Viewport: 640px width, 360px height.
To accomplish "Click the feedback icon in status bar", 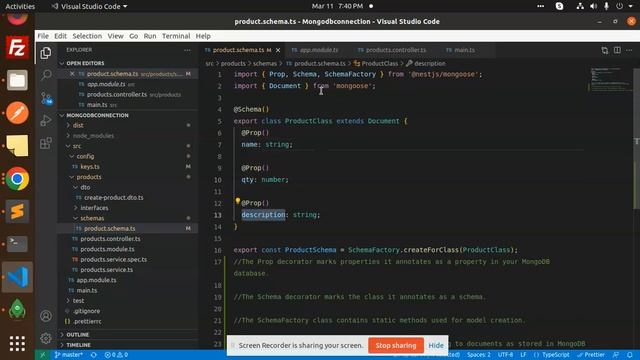I will click(616, 355).
